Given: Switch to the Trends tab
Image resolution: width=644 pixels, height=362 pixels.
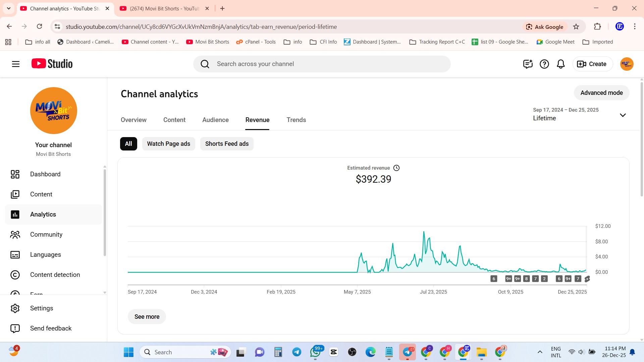Looking at the screenshot, I should pyautogui.click(x=296, y=120).
